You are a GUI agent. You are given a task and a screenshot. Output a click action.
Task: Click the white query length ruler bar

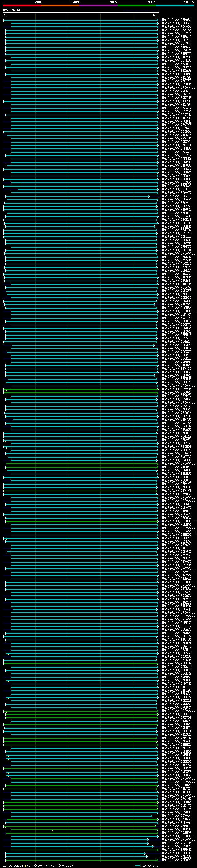click(x=81, y=13)
